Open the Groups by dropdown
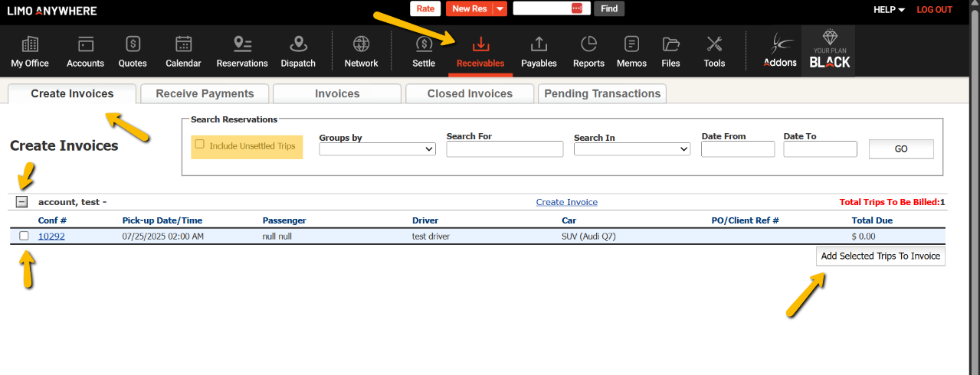Screen dimensions: 980x375 coord(377,149)
